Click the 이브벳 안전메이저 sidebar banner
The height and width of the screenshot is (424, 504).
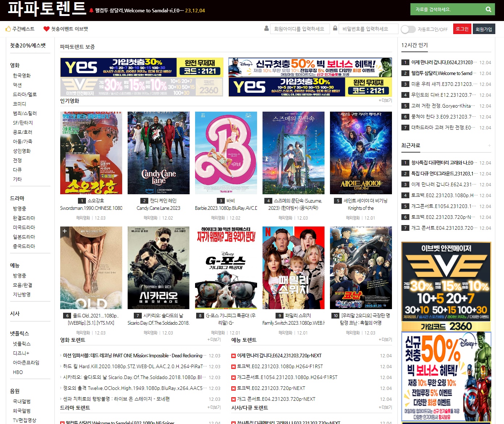[x=446, y=287]
